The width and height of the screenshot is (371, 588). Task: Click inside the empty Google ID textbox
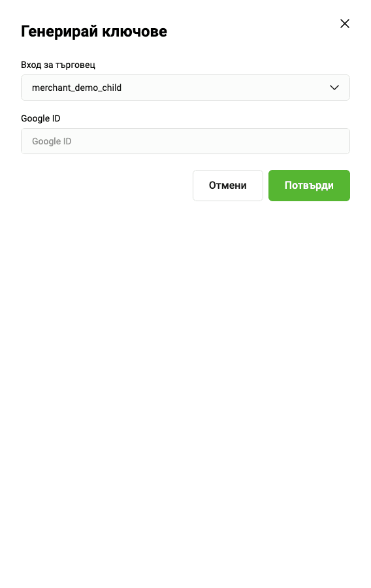(x=185, y=141)
